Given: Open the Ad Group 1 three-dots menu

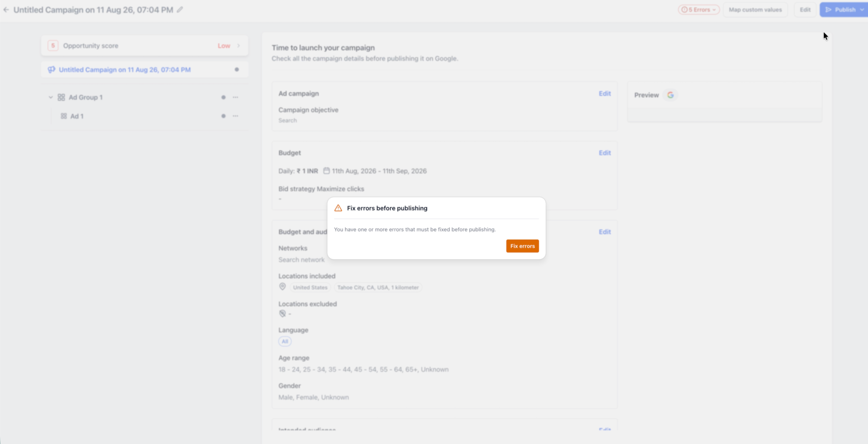Looking at the screenshot, I should [x=236, y=97].
